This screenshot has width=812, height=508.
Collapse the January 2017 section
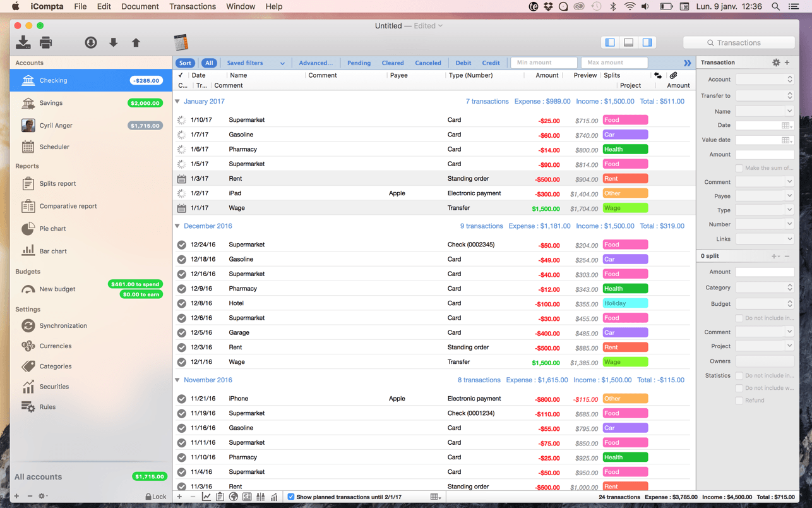[177, 101]
